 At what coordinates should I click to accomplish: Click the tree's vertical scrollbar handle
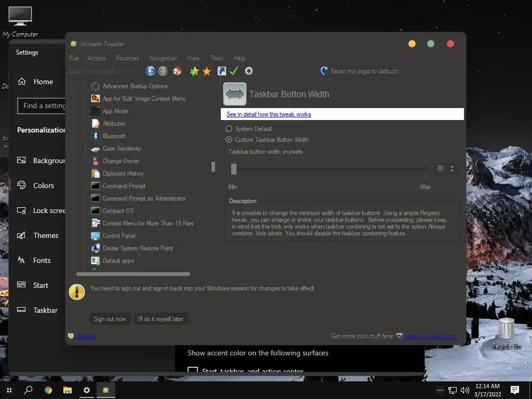pyautogui.click(x=213, y=167)
